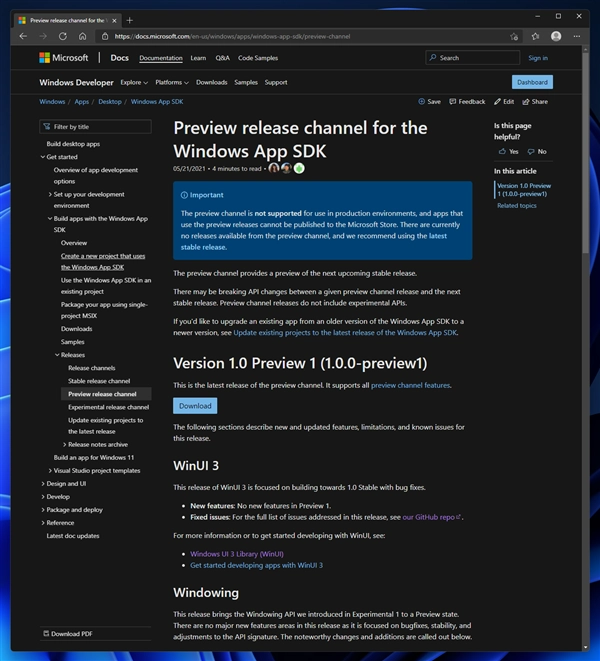
Task: Collapse the Get started tree node
Action: tap(43, 157)
